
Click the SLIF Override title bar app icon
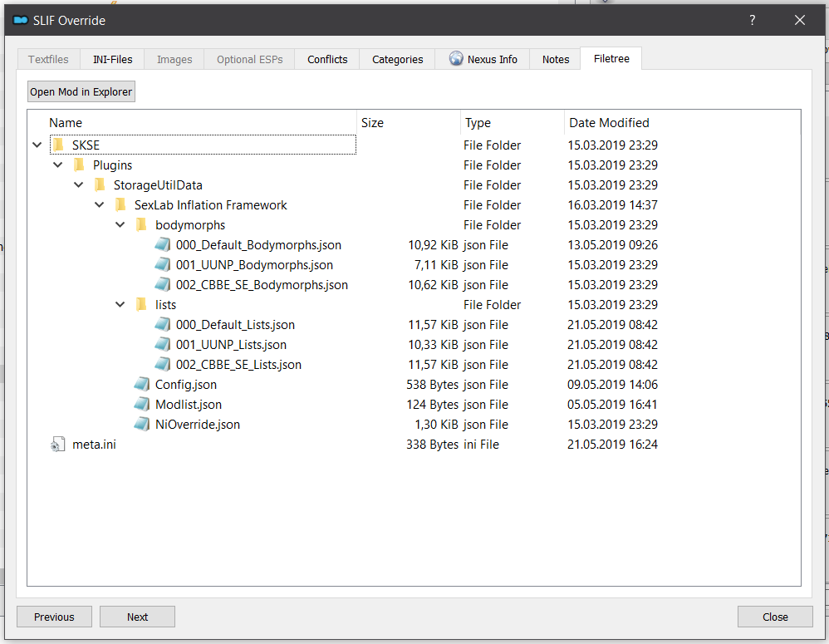click(x=21, y=20)
